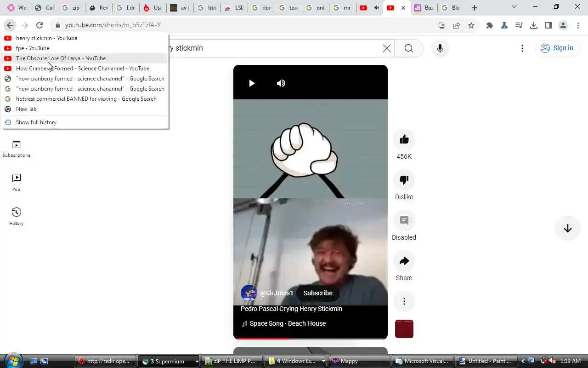Go back to fpe - YouTube
The image size is (588, 368).
click(85, 48)
